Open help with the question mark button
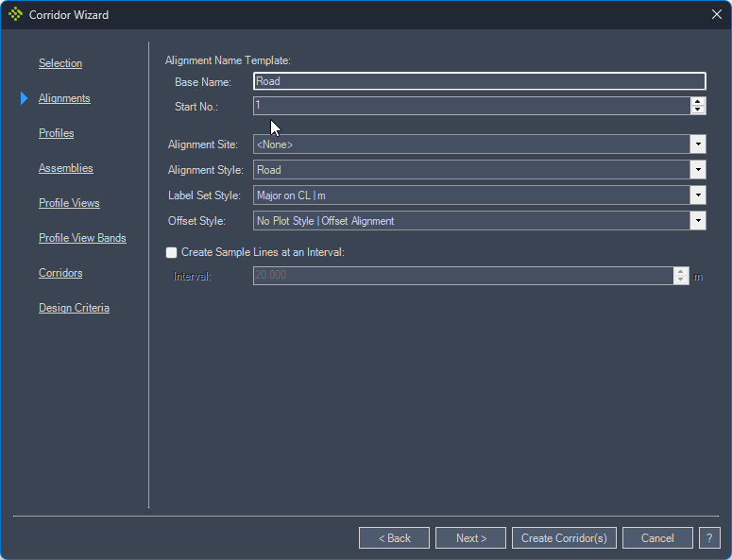 [709, 538]
